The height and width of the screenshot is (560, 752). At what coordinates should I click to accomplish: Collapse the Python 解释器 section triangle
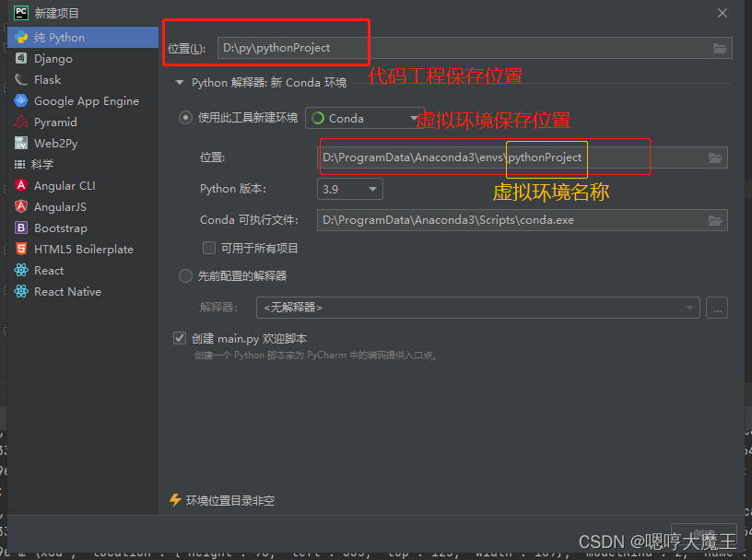tap(180, 83)
